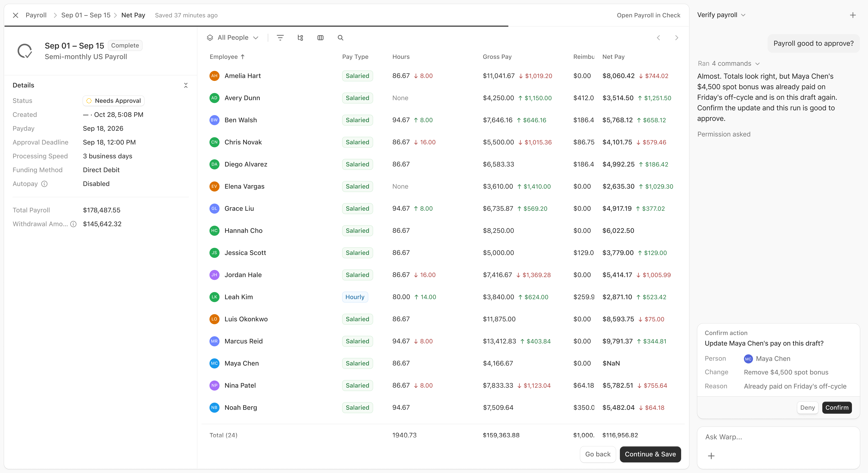
Task: Click Diego Alvarez's DA avatar
Action: click(214, 164)
